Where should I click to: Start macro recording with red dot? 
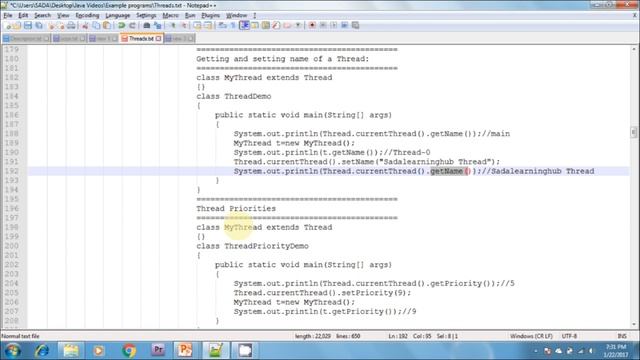point(312,25)
